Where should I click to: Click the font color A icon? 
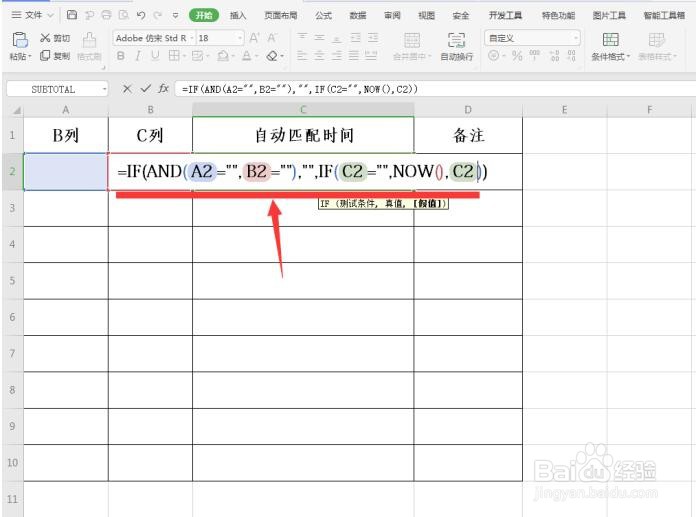point(246,56)
